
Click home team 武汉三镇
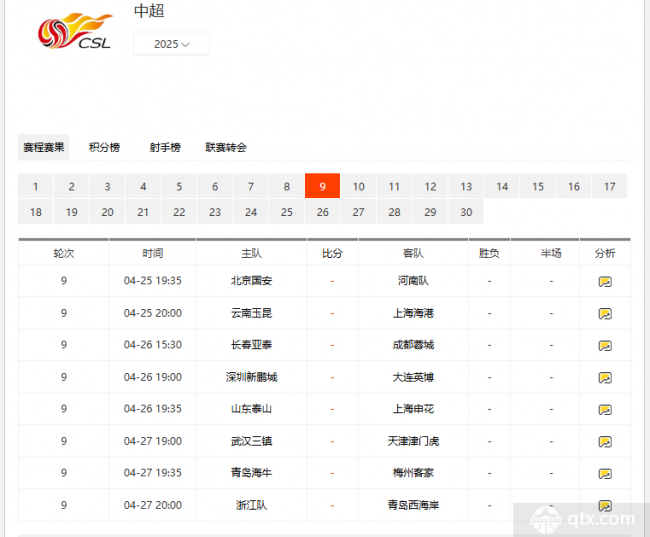[x=251, y=441]
